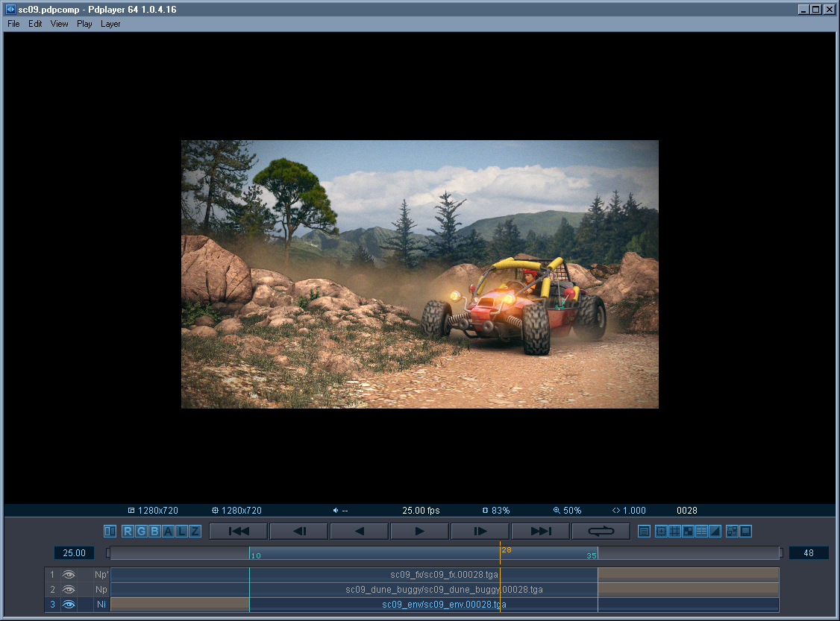Play the sequence forward
The image size is (840, 621).
click(420, 531)
